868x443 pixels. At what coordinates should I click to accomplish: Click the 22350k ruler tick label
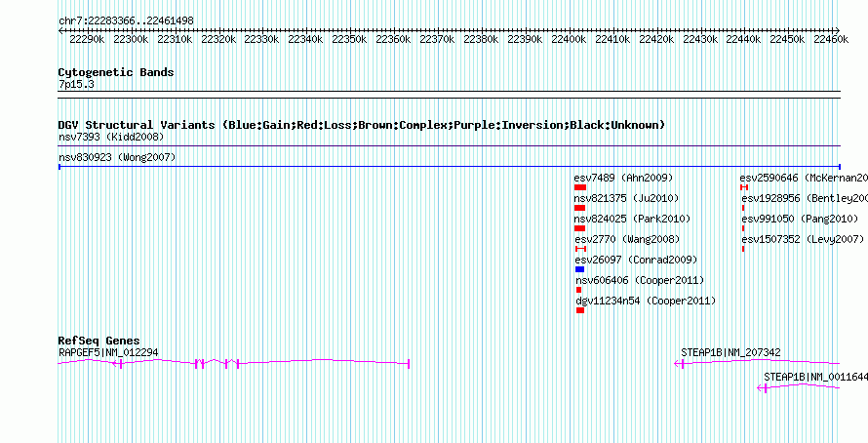pos(349,39)
